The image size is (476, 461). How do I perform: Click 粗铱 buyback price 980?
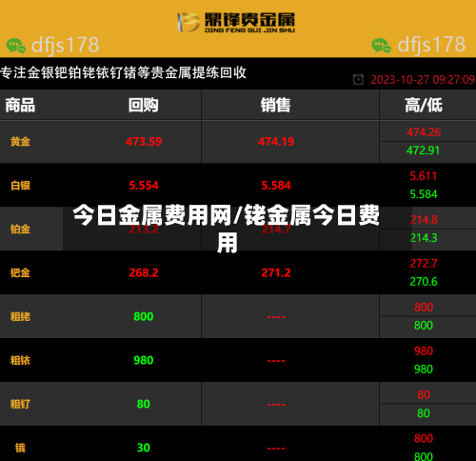pyautogui.click(x=144, y=361)
